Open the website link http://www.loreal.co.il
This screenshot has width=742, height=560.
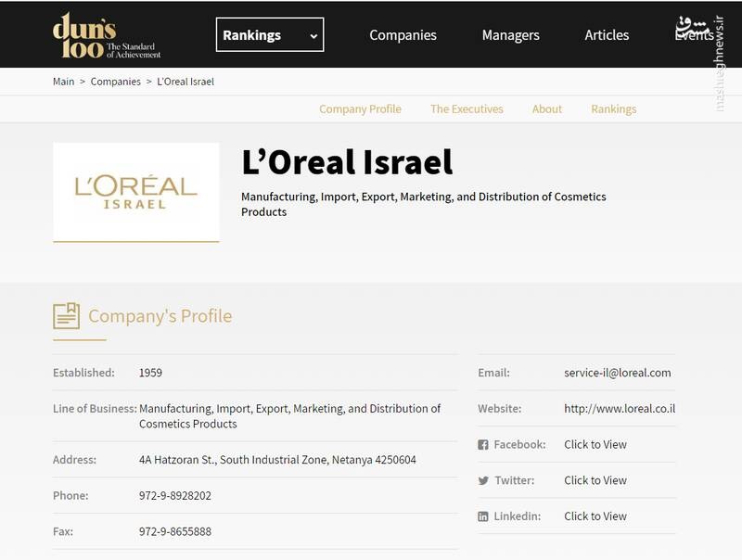pos(620,409)
